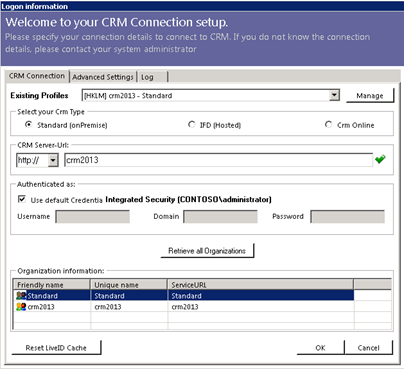Click the green checkmark validation icon
The width and height of the screenshot is (404, 369).
coord(380,159)
